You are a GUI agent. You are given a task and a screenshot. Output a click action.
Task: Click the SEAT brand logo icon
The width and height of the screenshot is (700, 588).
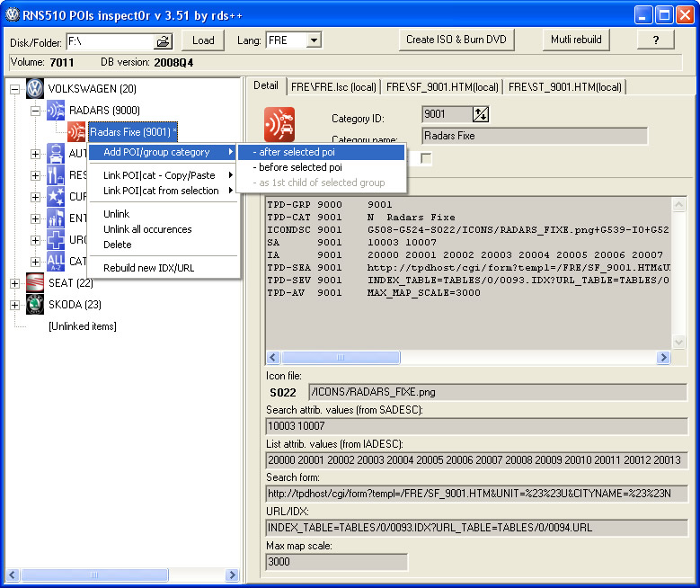[35, 283]
